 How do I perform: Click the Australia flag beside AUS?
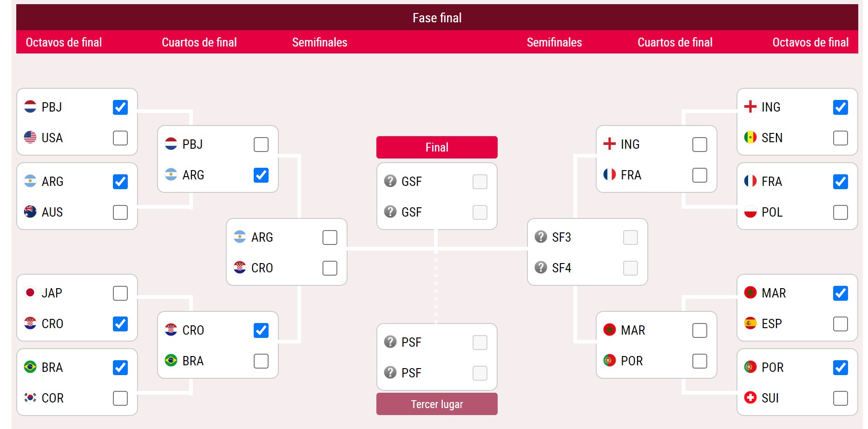pos(30,211)
